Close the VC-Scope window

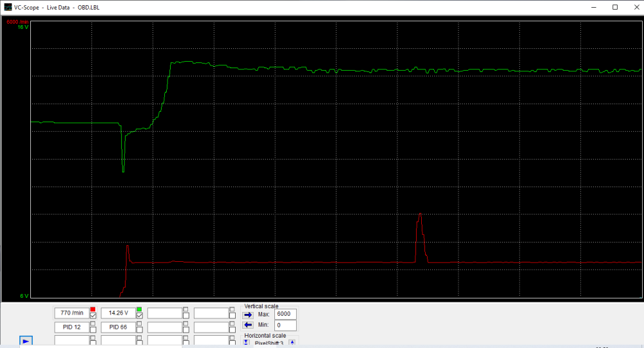(636, 7)
